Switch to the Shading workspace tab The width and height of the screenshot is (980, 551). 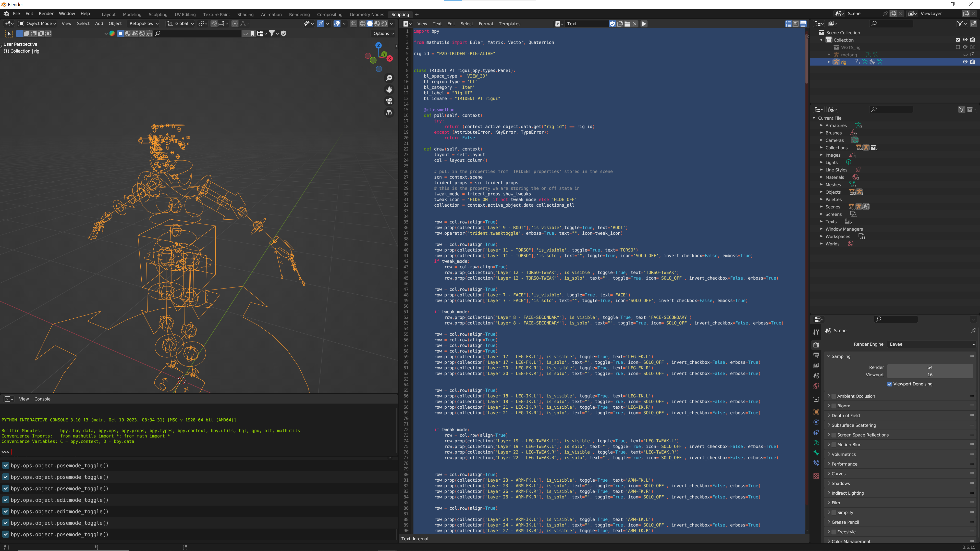pyautogui.click(x=245, y=15)
